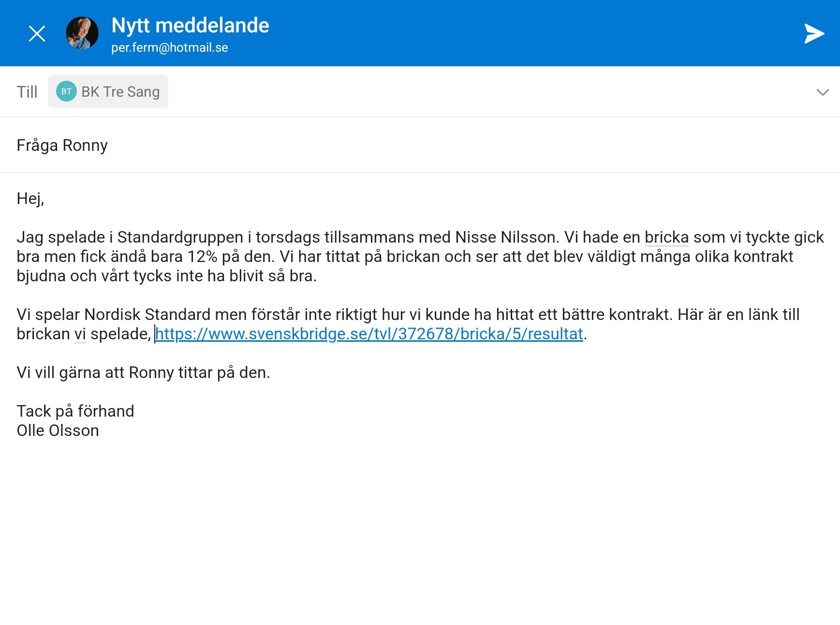The width and height of the screenshot is (840, 625).
Task: Tap the Nytt meddelande title
Action: [190, 25]
